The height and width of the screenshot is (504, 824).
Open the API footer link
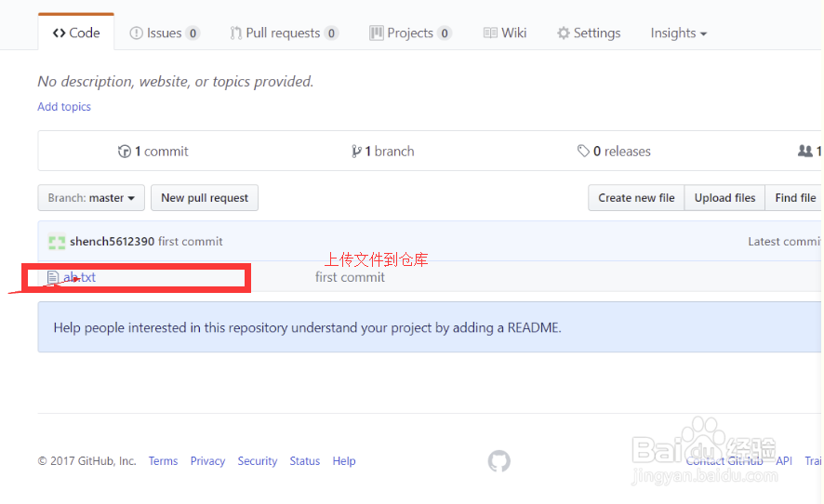click(783, 461)
